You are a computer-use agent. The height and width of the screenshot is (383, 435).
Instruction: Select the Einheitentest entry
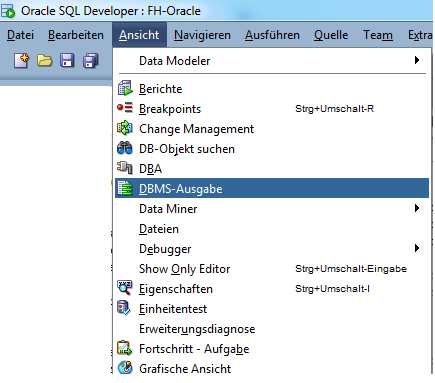pos(272,309)
